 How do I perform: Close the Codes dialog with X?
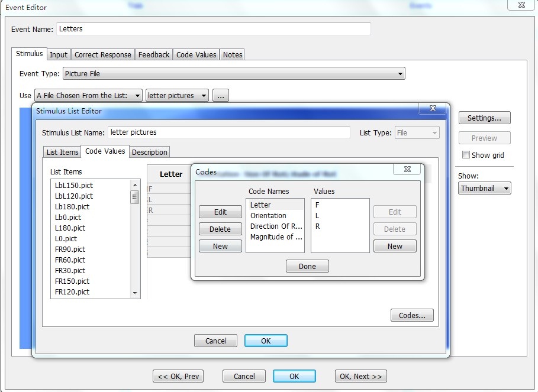[x=407, y=169]
